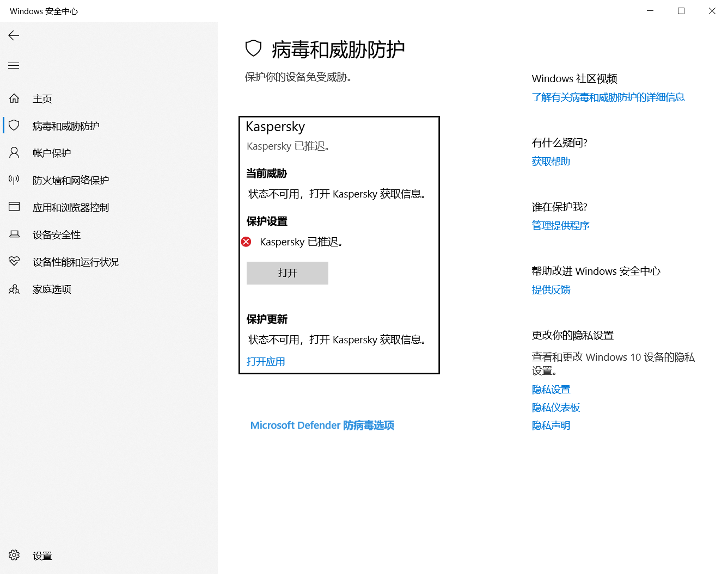
Task: Select 设备性能和运行状况 label in sidebar
Action: pyautogui.click(x=76, y=262)
